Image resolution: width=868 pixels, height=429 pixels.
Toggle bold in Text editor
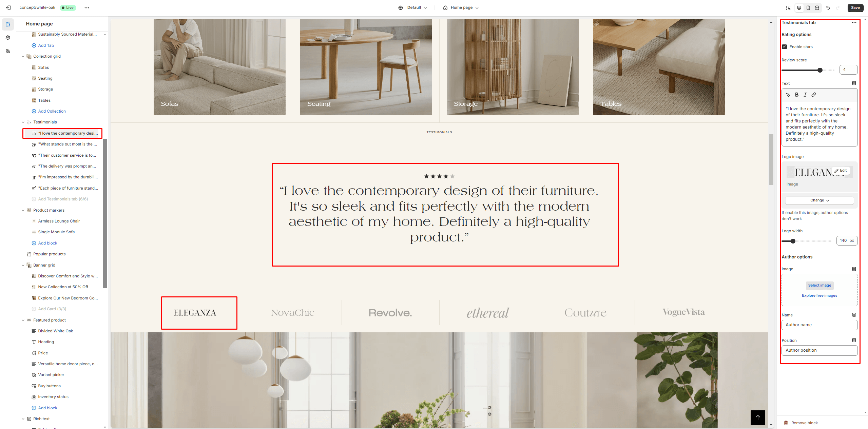(797, 95)
